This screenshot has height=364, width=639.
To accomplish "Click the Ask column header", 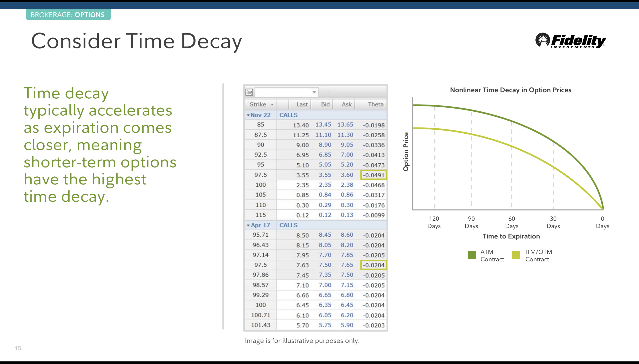I will [x=347, y=104].
